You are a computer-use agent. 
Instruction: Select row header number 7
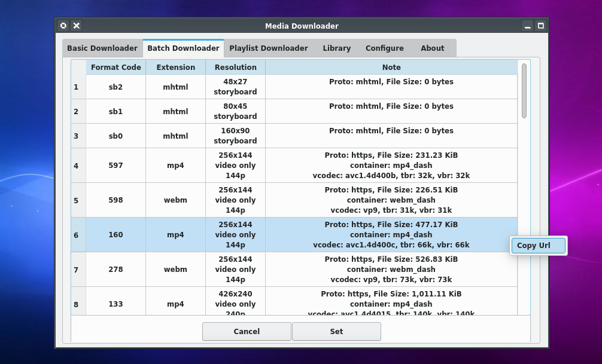[78, 269]
